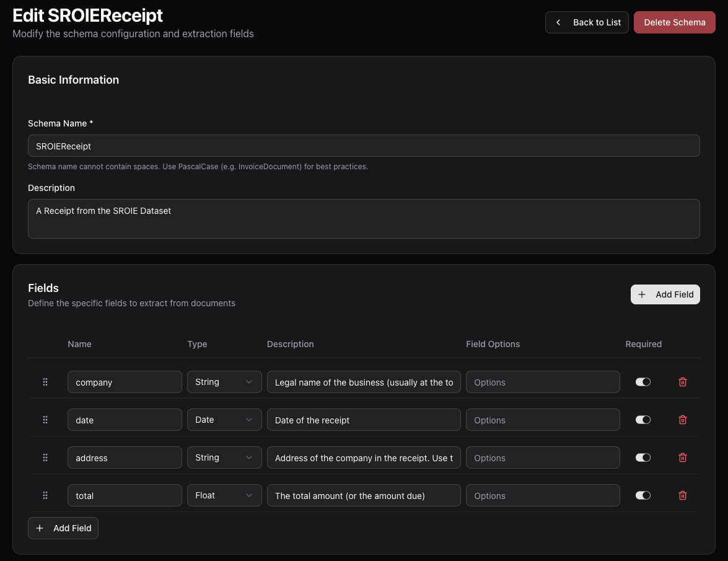Click the drag handle of total row
Screen dimensions: 728x561
45,495
